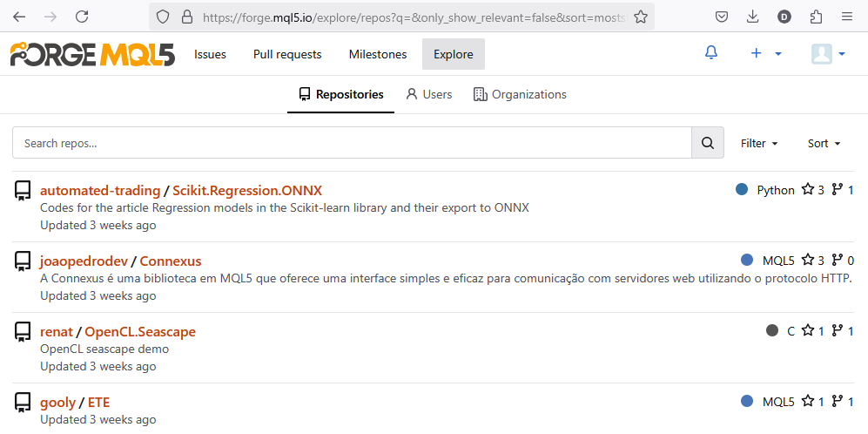Go back to the previous page

pos(19,17)
